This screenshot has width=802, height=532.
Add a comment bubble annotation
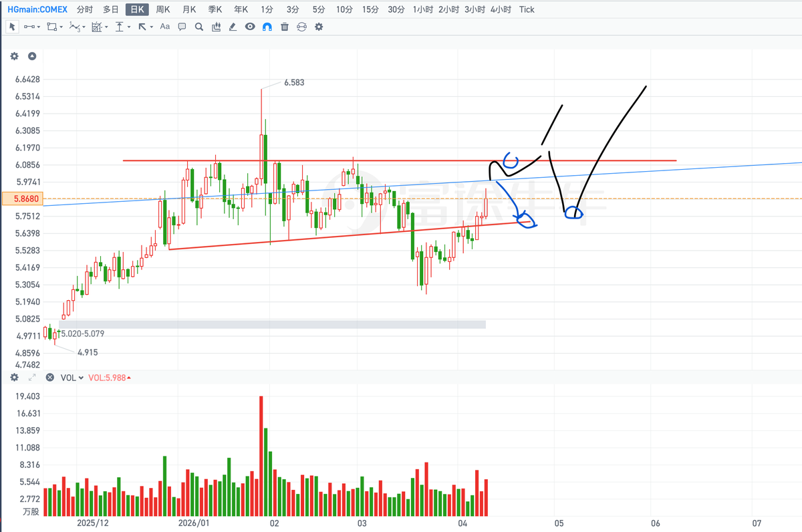pyautogui.click(x=182, y=27)
